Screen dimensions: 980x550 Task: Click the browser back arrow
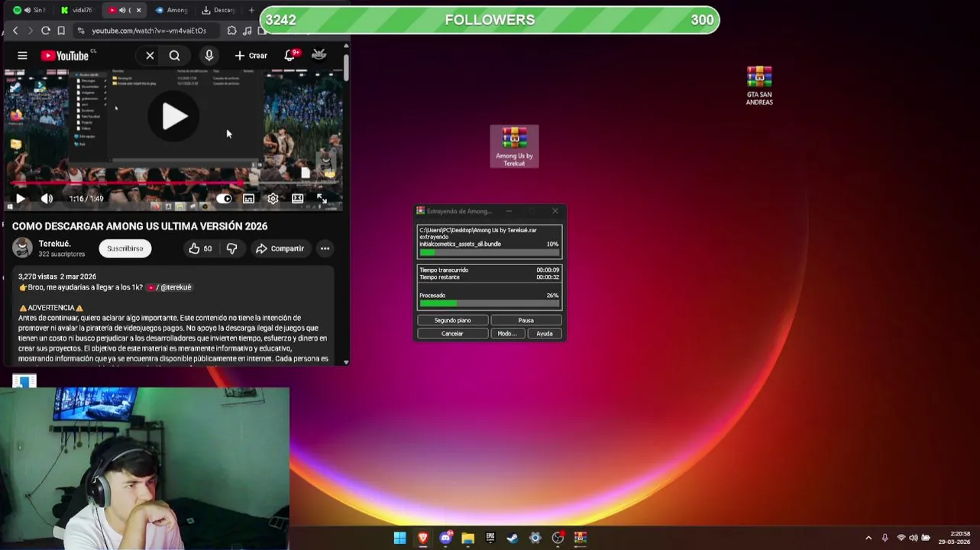[x=15, y=31]
